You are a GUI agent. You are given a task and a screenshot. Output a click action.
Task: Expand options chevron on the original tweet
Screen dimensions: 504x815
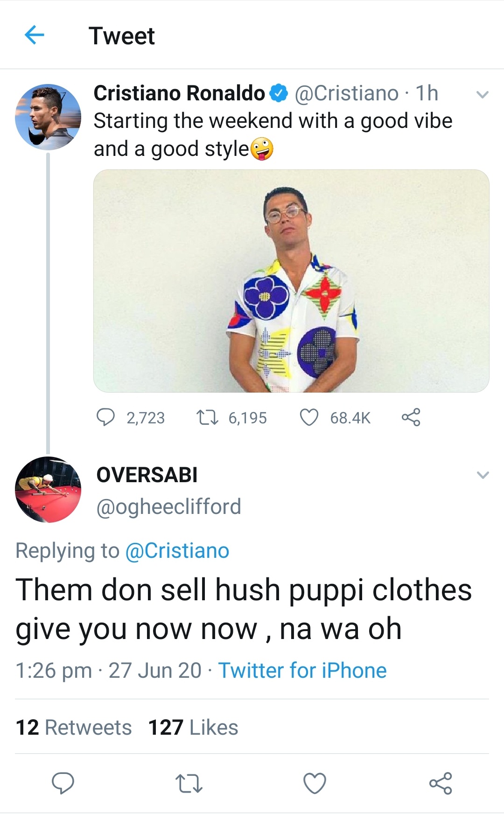pyautogui.click(x=482, y=95)
